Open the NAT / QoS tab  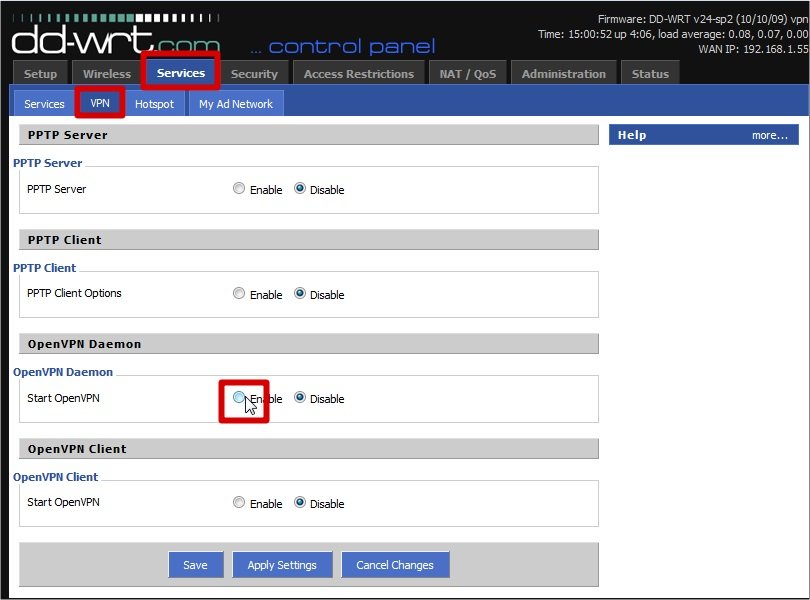coord(467,74)
